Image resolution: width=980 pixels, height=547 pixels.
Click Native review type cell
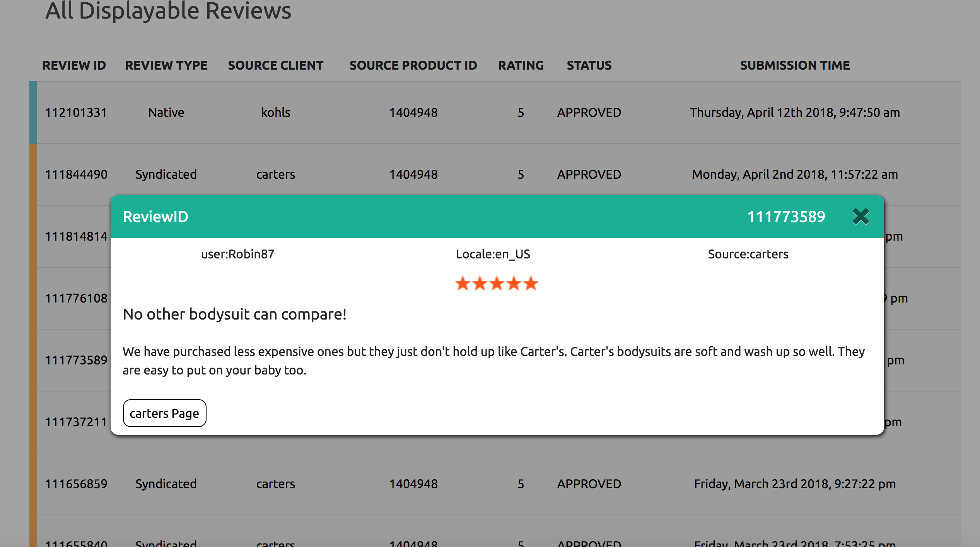click(x=166, y=113)
